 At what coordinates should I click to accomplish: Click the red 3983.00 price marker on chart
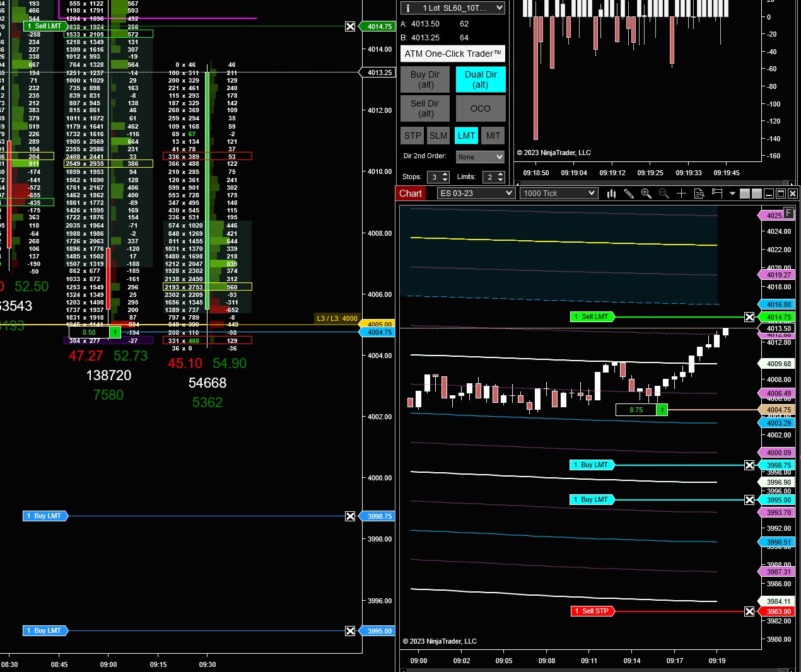click(776, 611)
